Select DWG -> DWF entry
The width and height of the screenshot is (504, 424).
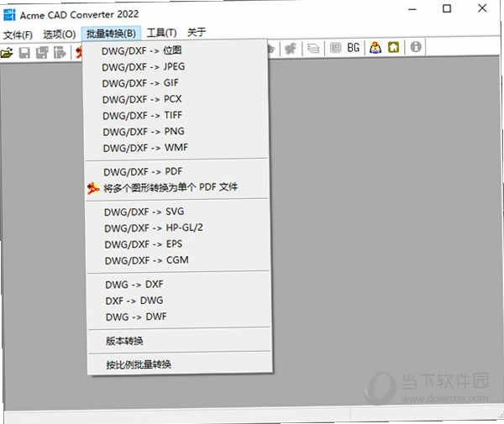point(178,317)
